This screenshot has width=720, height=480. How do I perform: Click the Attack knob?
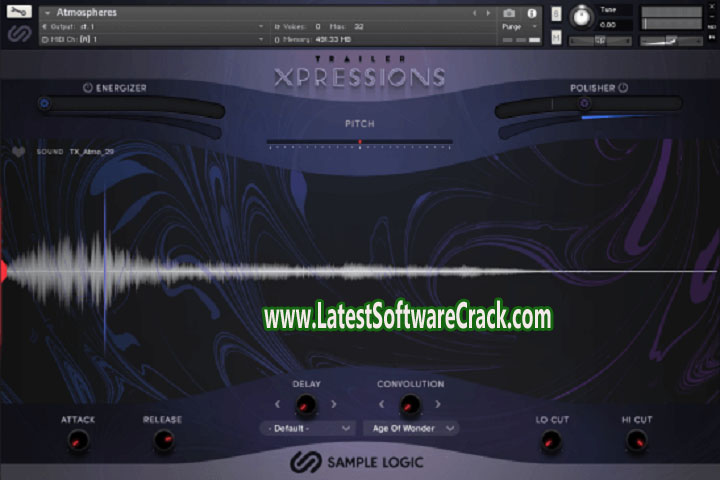(78, 440)
